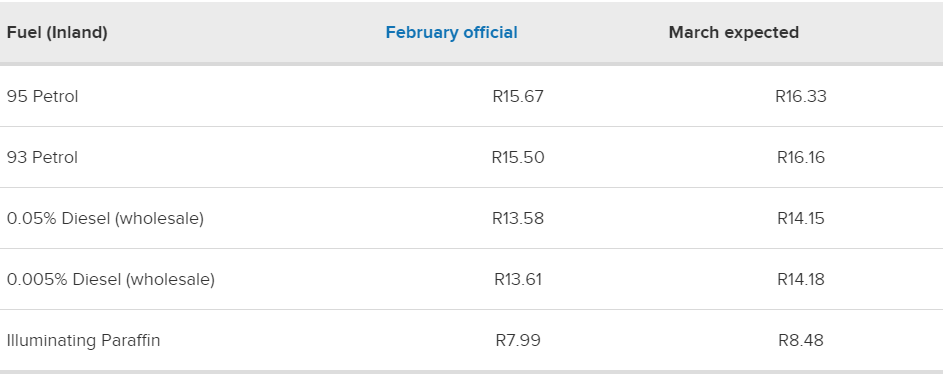Click the R16.33 March price cell
Viewport: 949px width, 380px height.
[x=801, y=97]
